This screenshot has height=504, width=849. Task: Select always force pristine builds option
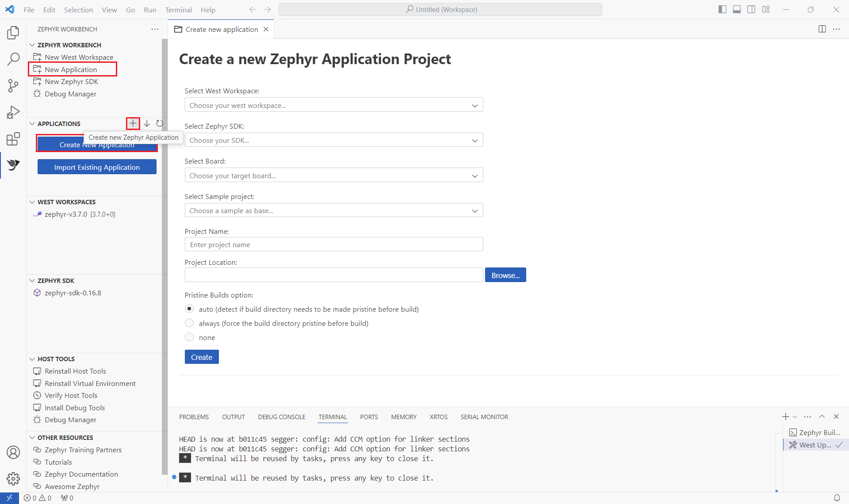(x=190, y=323)
